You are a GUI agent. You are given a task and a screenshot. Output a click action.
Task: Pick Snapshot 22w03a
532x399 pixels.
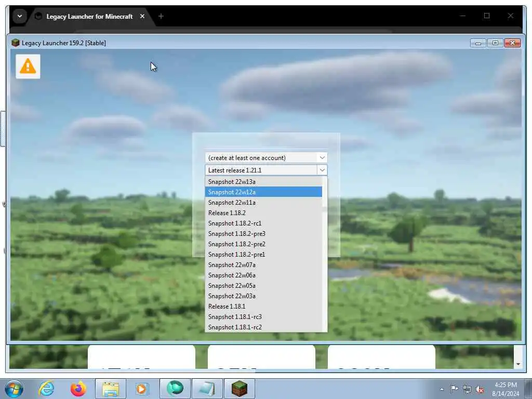[263, 296]
